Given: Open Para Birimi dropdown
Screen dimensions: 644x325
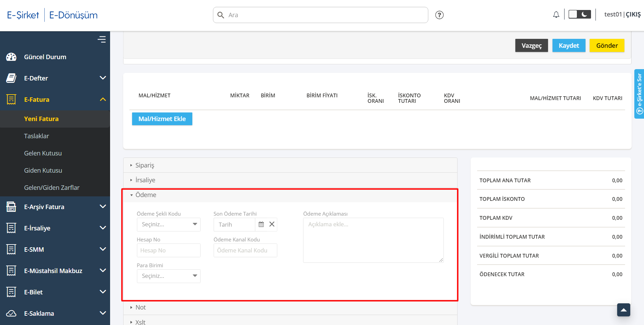Looking at the screenshot, I should pos(169,276).
